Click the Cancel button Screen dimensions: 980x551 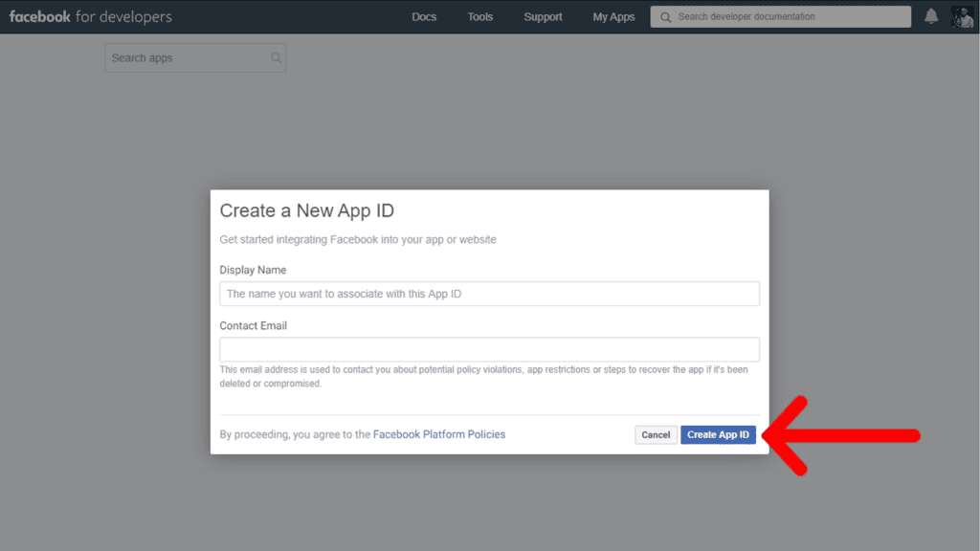point(656,435)
